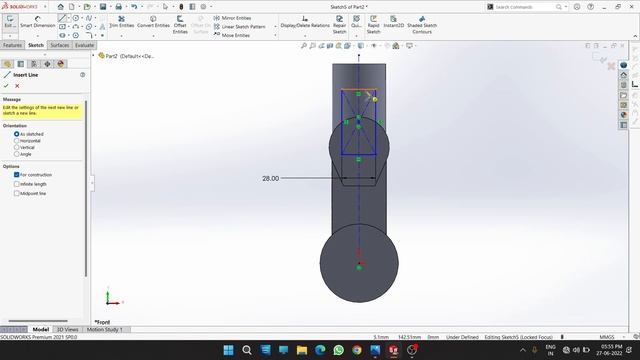This screenshot has width=640, height=360.
Task: Click Trim Entities tool
Action: point(122,22)
